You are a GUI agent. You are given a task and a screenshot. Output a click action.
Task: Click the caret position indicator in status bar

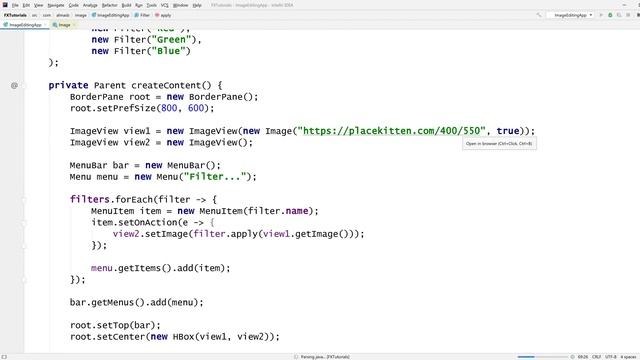coord(583,357)
